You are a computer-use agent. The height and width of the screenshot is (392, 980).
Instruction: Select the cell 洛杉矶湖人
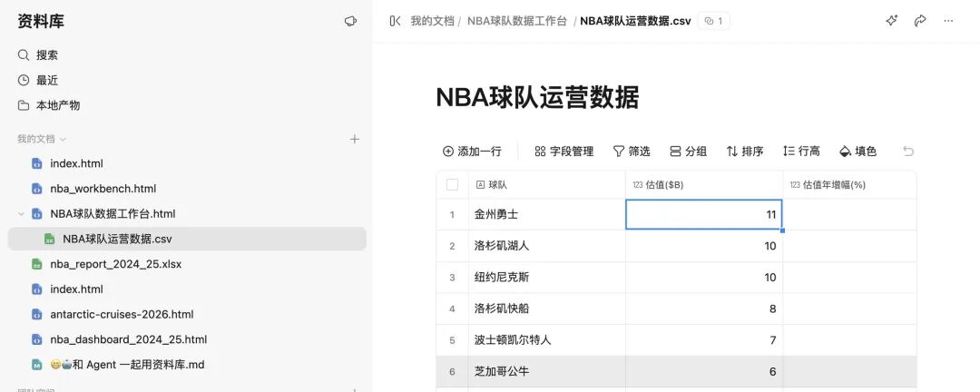pyautogui.click(x=547, y=246)
